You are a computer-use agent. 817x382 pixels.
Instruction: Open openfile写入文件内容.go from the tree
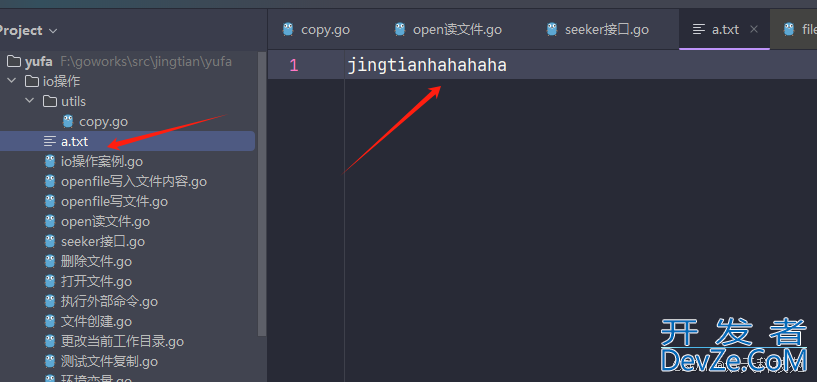coord(134,181)
